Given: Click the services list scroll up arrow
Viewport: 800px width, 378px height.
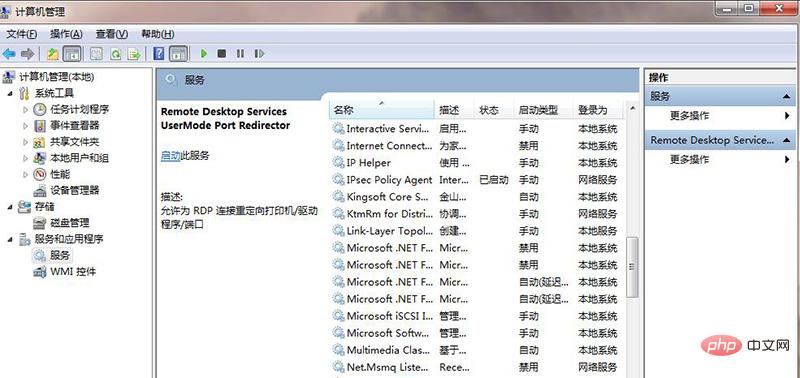Looking at the screenshot, I should point(632,108).
